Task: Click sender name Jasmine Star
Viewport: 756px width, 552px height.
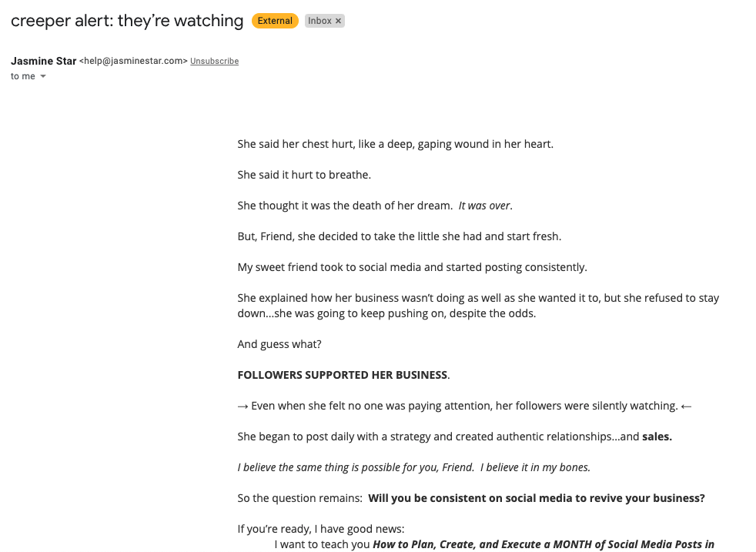Action: [x=43, y=61]
